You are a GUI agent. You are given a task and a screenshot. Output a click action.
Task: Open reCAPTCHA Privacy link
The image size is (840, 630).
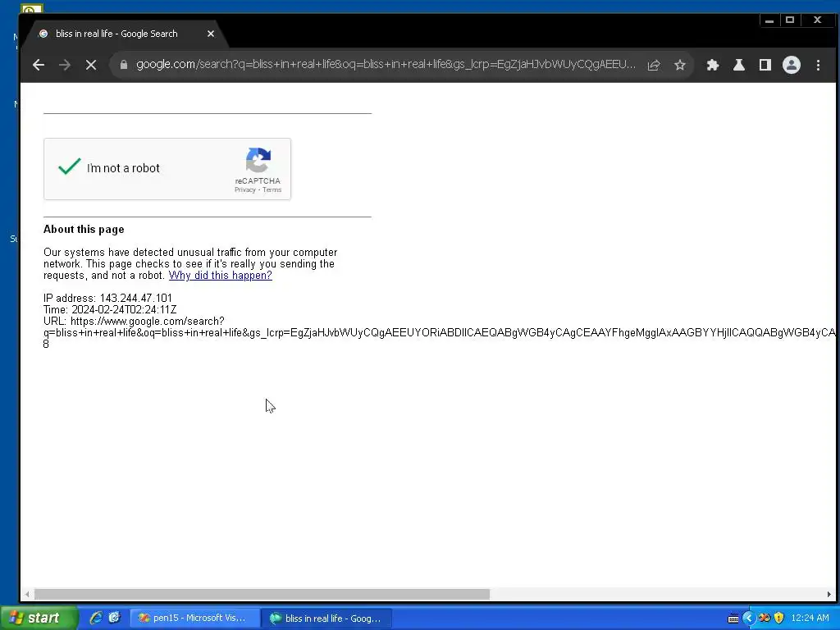(x=244, y=189)
